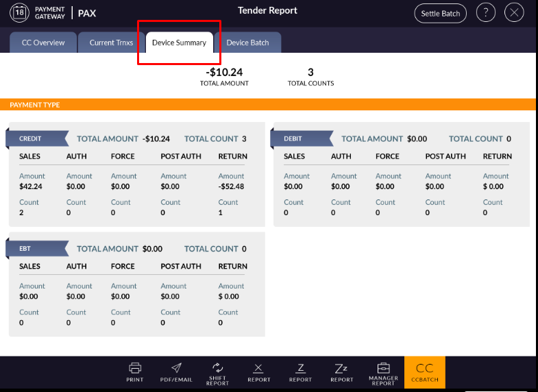Screen dimensions: 538x392
Task: Select the Device Summary tab
Action: click(179, 42)
